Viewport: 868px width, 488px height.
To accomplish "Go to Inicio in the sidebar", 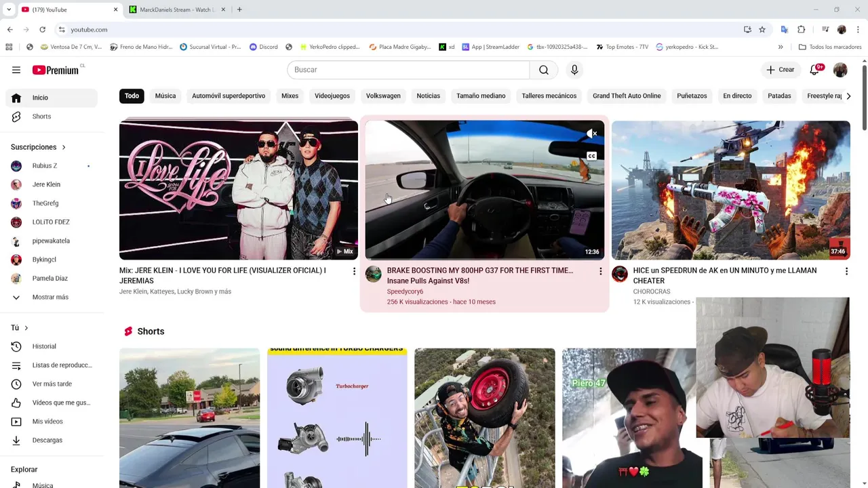I will (52, 98).
